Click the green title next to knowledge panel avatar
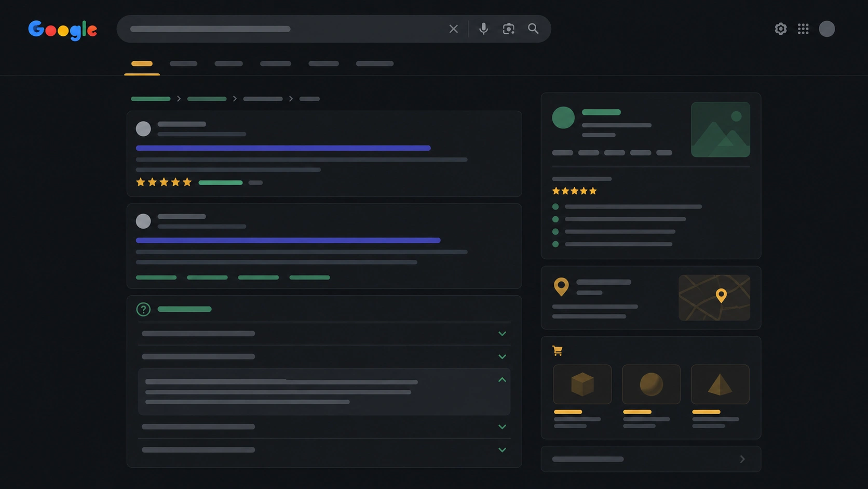This screenshot has height=489, width=868. pyautogui.click(x=601, y=112)
